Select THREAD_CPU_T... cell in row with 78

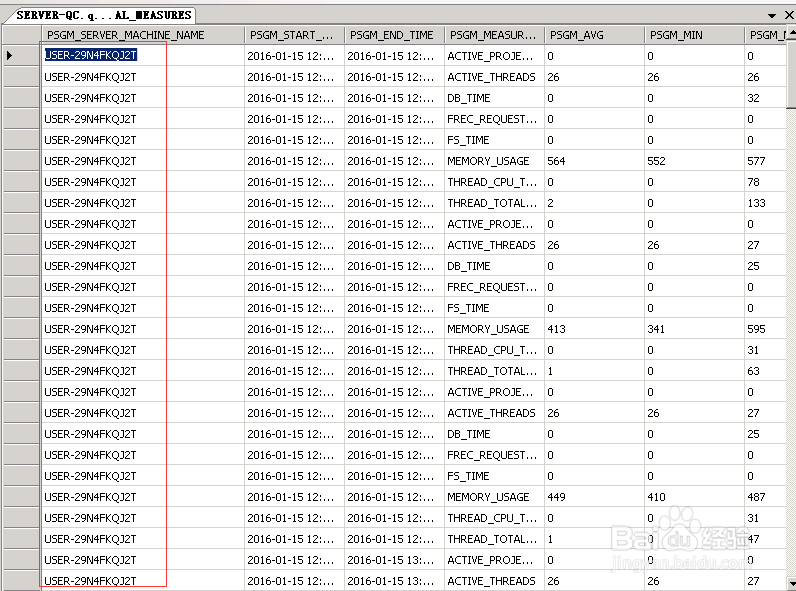coord(494,182)
